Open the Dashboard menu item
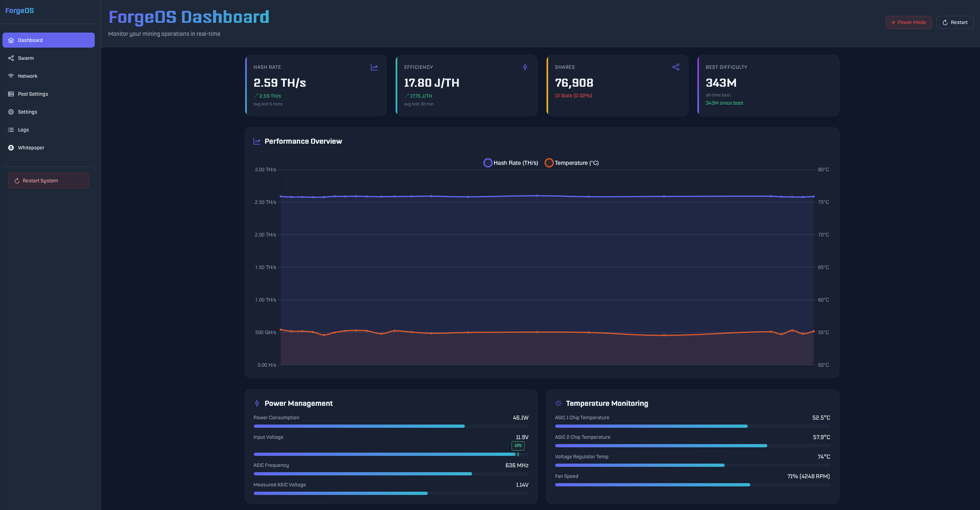Image resolution: width=980 pixels, height=510 pixels. point(48,40)
